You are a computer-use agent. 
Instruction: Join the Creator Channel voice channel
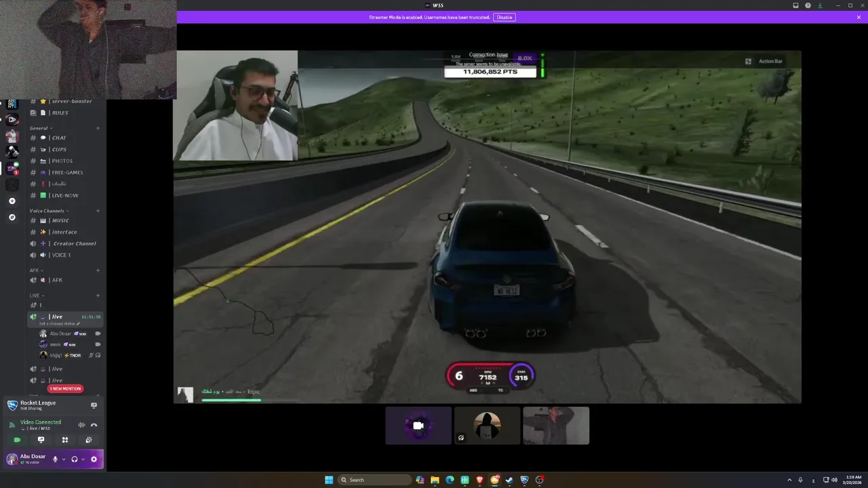pos(66,243)
